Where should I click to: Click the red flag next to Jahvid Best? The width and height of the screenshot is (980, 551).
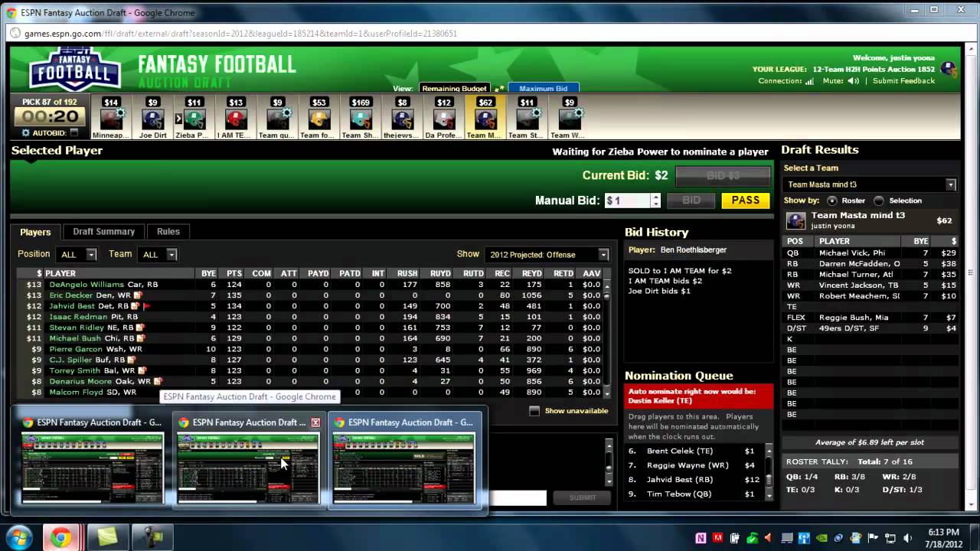tap(147, 306)
